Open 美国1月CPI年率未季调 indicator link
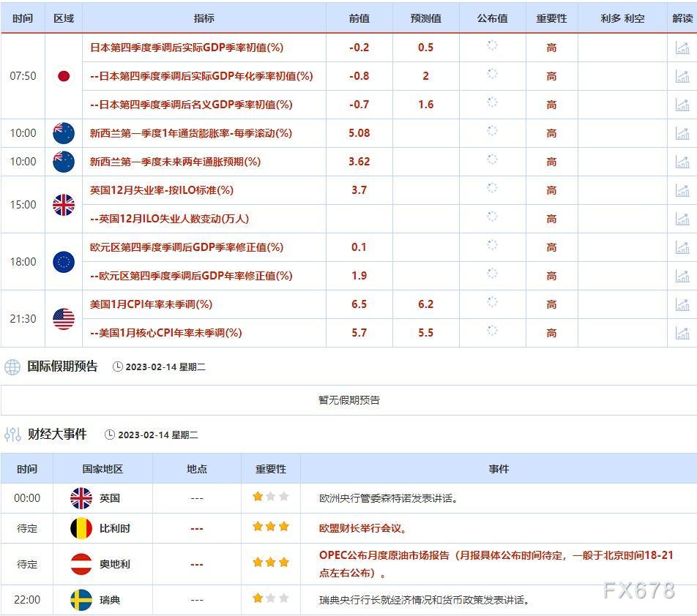This screenshot has width=697, height=616. [x=151, y=304]
